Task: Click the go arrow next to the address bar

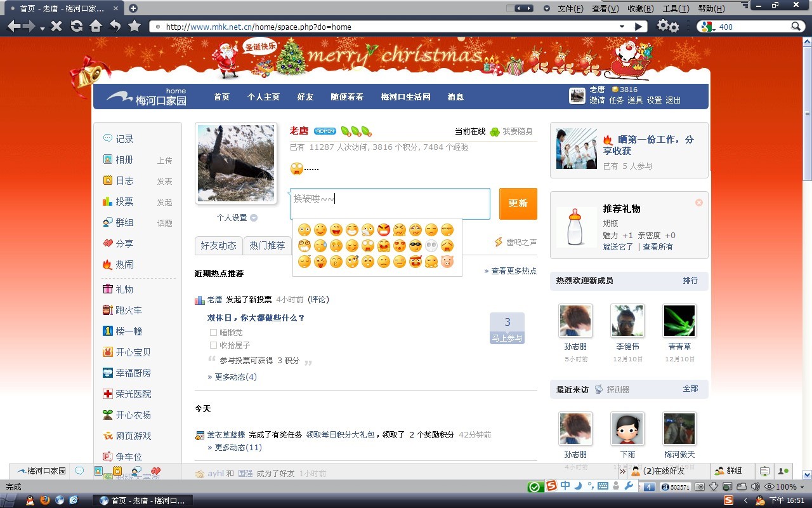Action: coord(639,27)
